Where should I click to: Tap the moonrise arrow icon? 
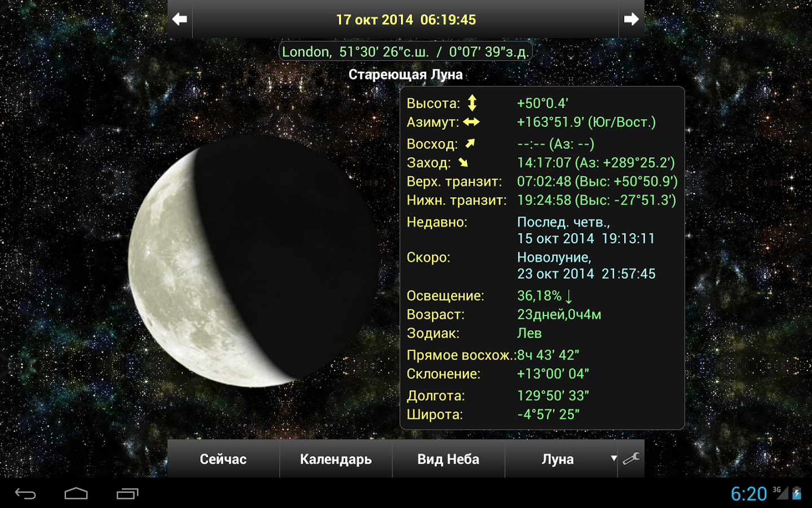point(470,143)
